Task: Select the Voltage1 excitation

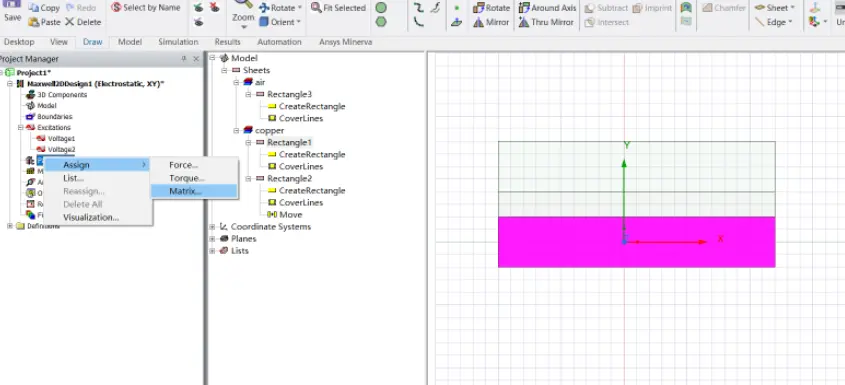Action: click(x=61, y=139)
